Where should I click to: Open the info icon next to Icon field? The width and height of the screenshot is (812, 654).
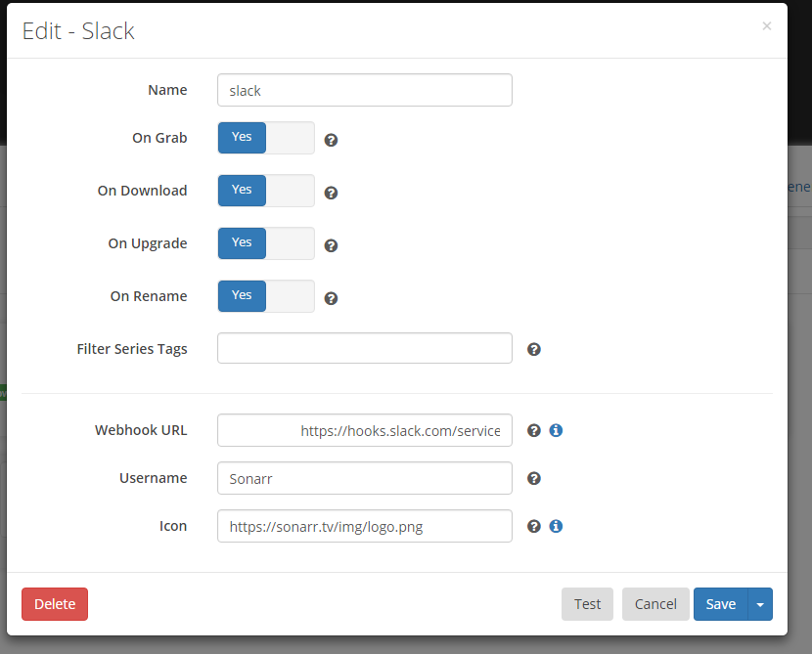pyautogui.click(x=556, y=526)
